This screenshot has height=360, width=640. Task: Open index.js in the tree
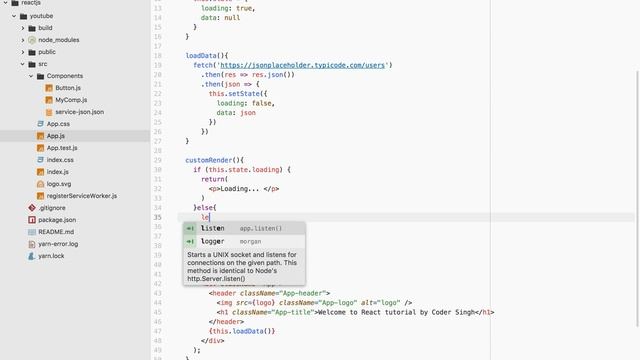58,172
